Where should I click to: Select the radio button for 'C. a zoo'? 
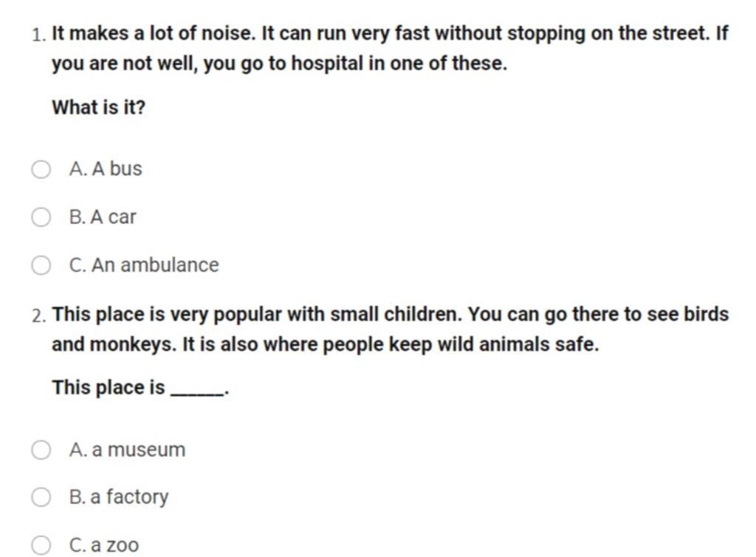click(x=41, y=545)
